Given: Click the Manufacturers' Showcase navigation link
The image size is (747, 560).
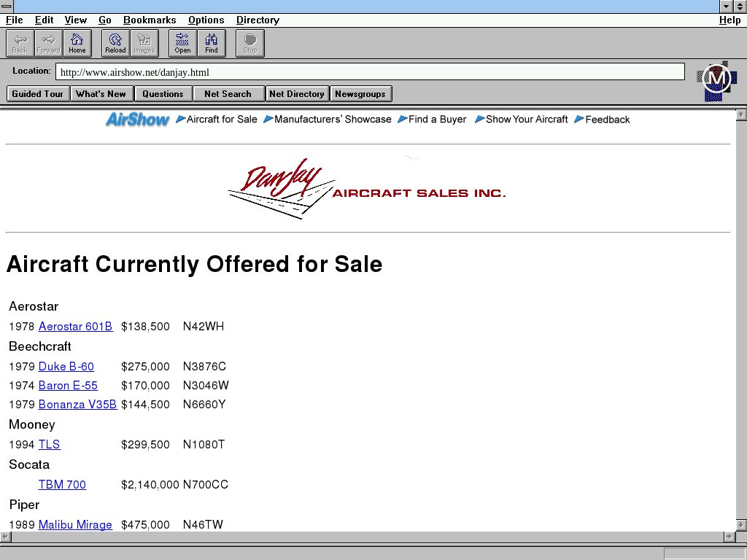Looking at the screenshot, I should click(x=332, y=120).
